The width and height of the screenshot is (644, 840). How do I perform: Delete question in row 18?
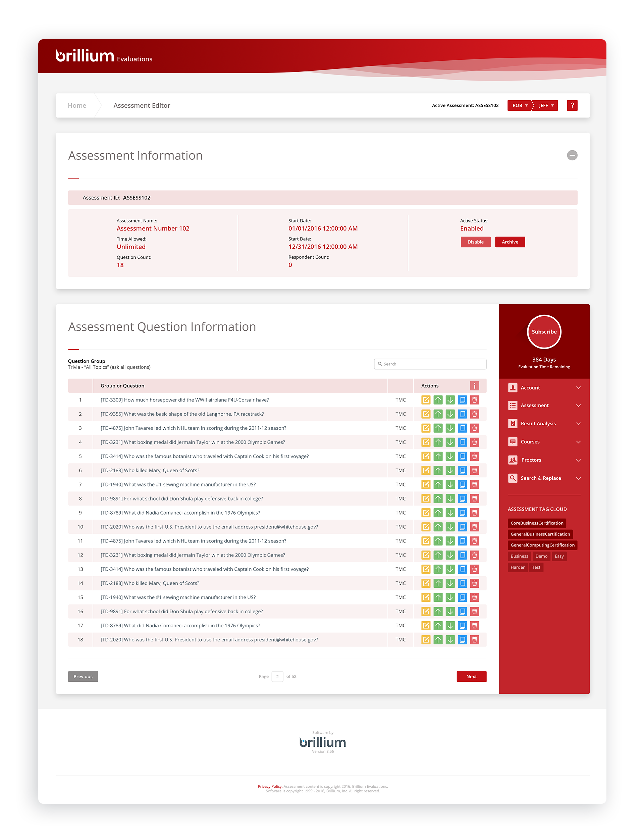click(x=475, y=639)
